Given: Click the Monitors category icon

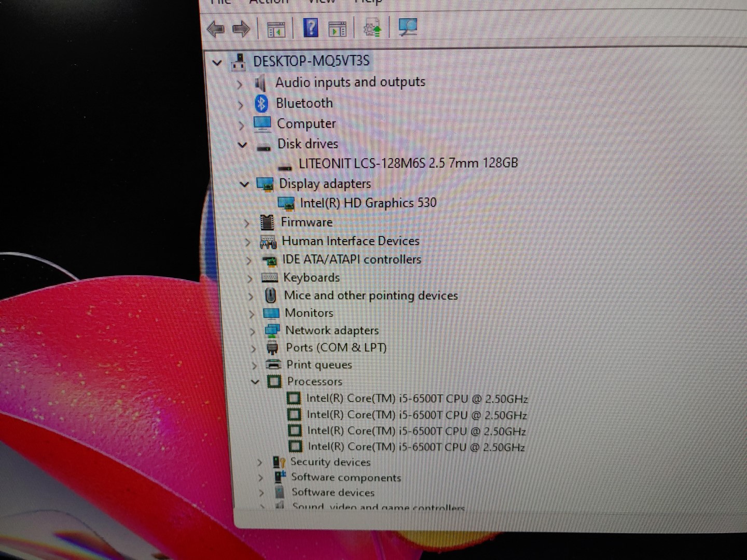Looking at the screenshot, I should 271,313.
